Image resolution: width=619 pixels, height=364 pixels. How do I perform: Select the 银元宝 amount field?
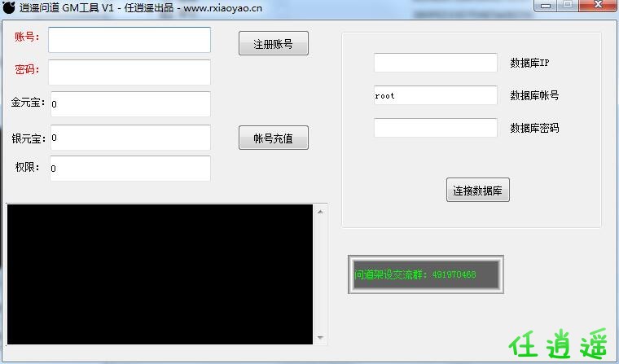pos(130,138)
